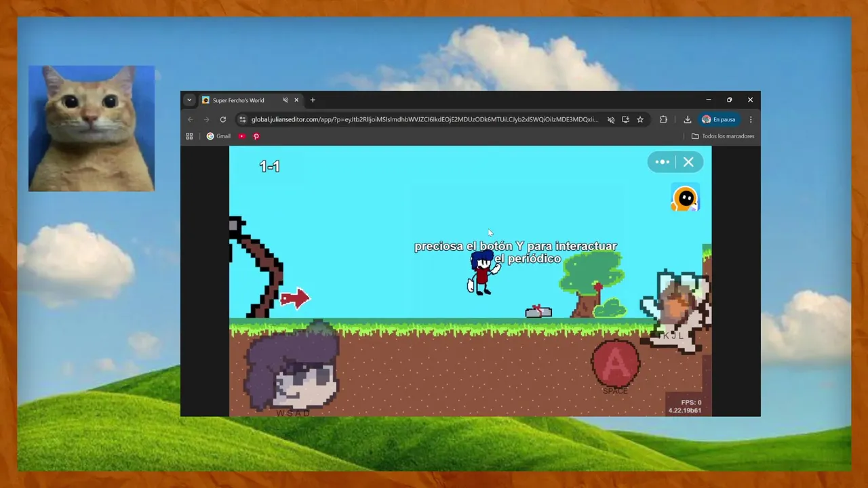Unmute the tab via its speaker icon

coord(285,100)
